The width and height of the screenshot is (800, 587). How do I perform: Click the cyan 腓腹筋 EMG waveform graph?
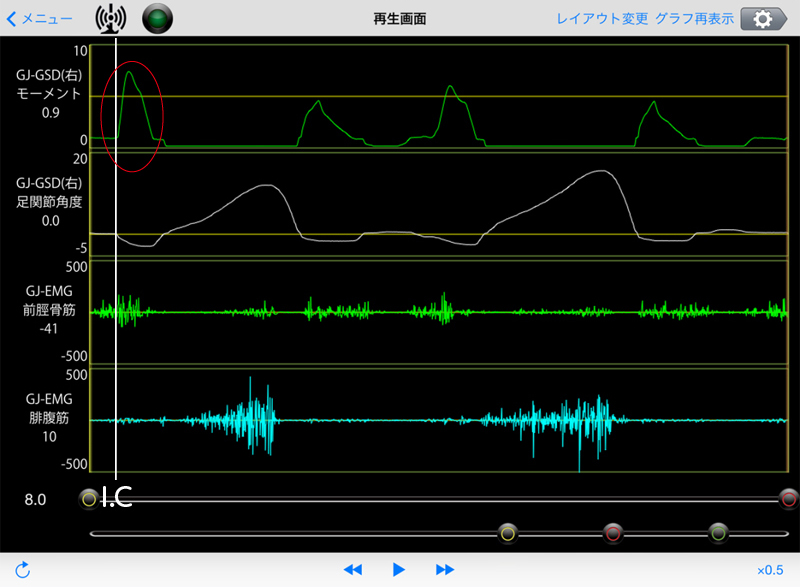coord(439,420)
